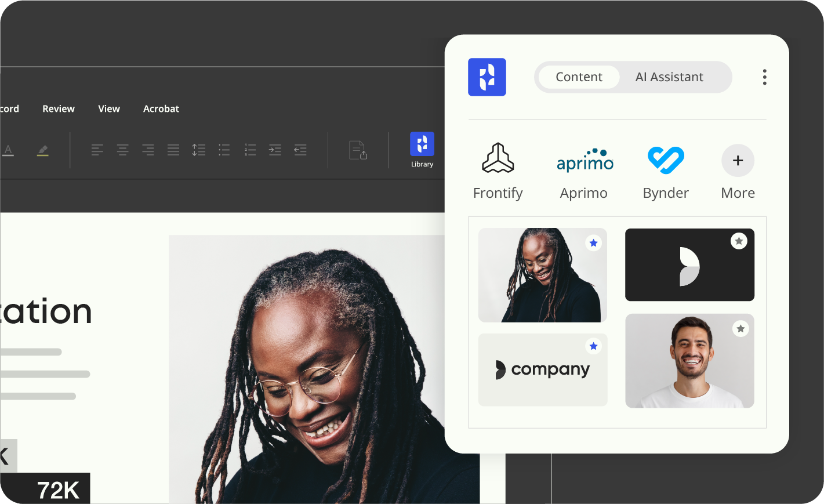Select the dark logo thumbnail

pos(689,264)
